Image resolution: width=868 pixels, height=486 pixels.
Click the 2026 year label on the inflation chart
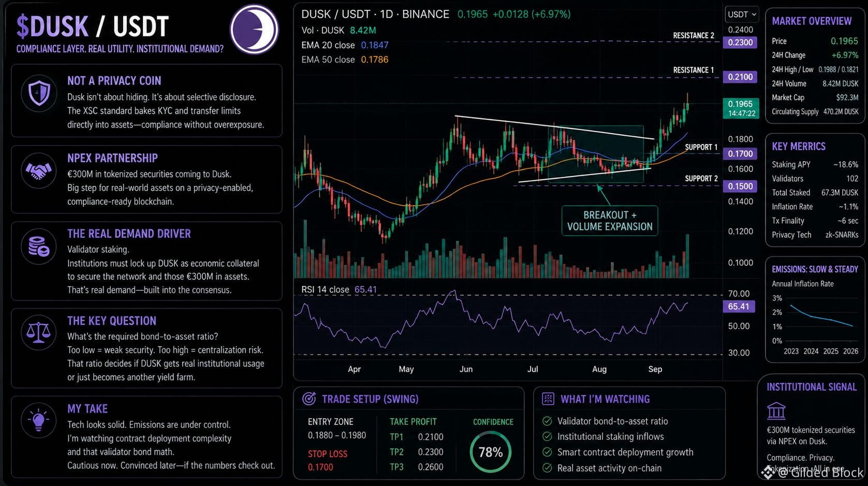pos(850,351)
